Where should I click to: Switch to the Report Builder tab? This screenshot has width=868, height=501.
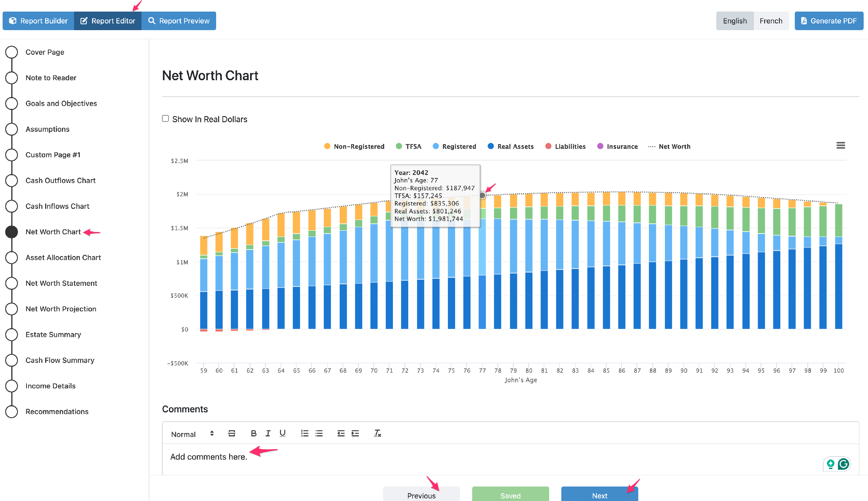coord(38,21)
